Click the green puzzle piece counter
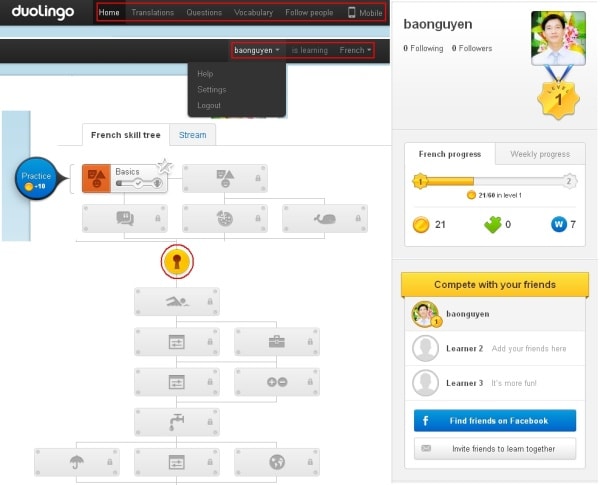600x485 pixels. click(497, 225)
